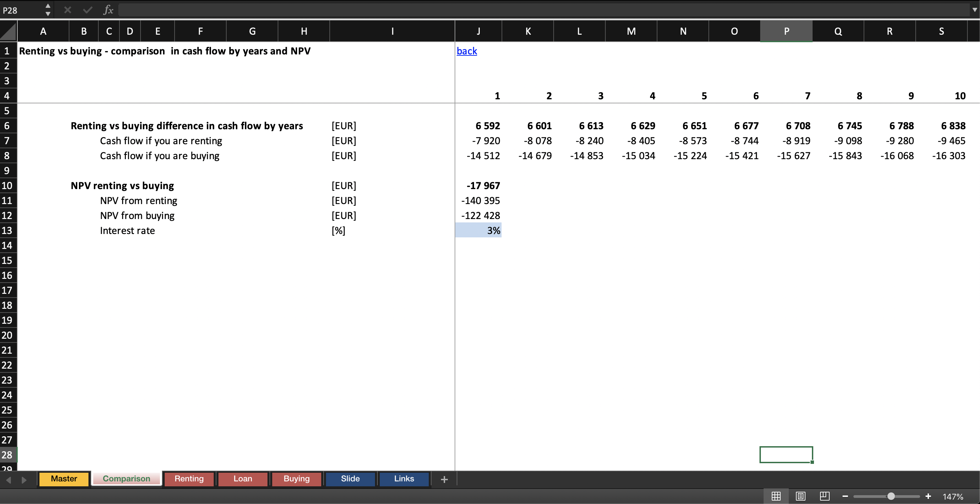Select row 28 header

point(9,455)
